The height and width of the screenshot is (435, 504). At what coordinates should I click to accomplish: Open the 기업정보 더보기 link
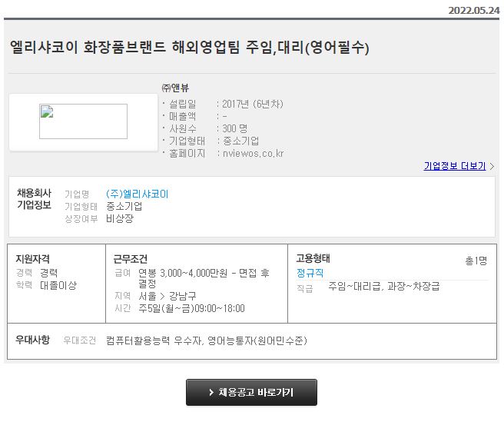pos(455,166)
